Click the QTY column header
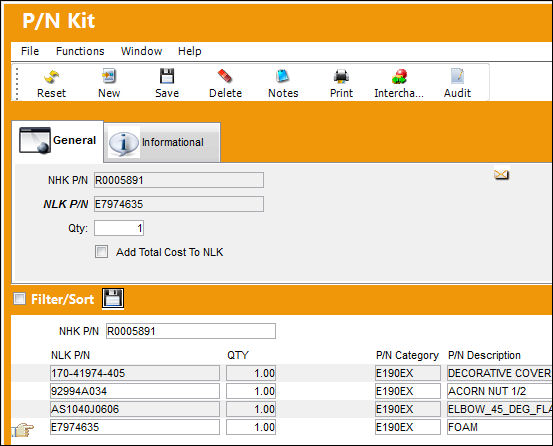Screen dimensions: 553x446 click(238, 355)
